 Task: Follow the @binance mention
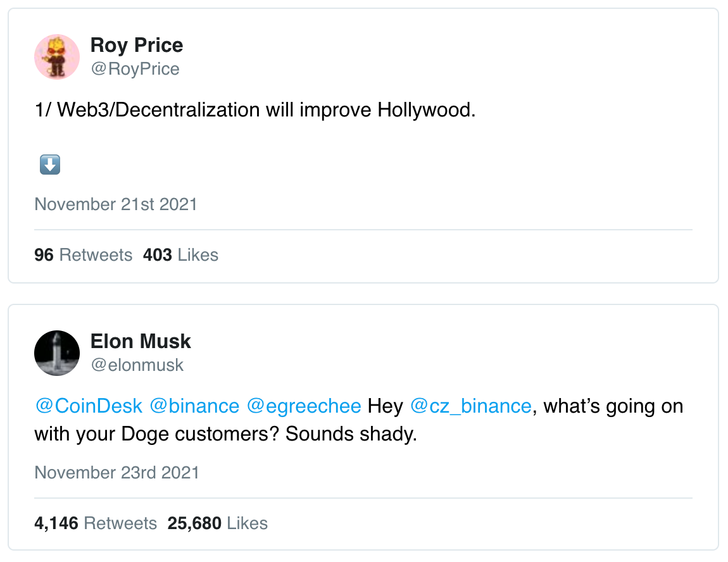[194, 406]
